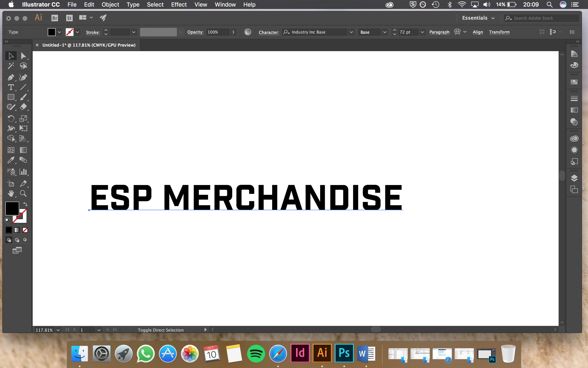The width and height of the screenshot is (588, 368).
Task: Select the Lasso tool
Action: coord(23,66)
